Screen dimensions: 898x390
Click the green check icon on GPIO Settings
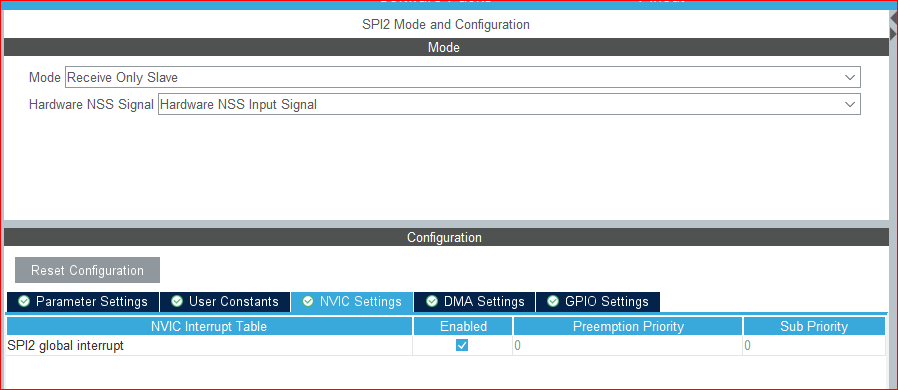pyautogui.click(x=553, y=301)
